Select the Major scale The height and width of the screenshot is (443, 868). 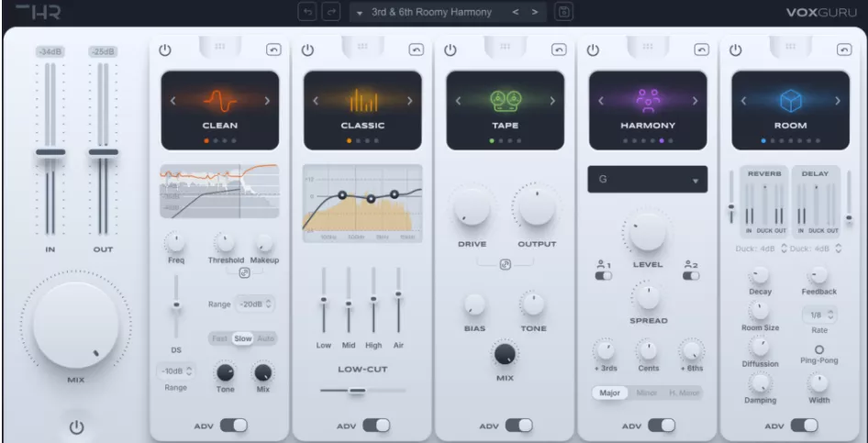[x=610, y=393]
